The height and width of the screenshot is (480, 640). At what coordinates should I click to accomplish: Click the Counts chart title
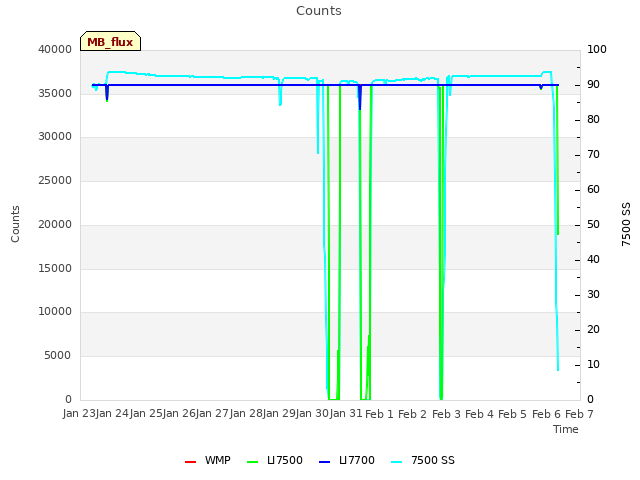319,11
